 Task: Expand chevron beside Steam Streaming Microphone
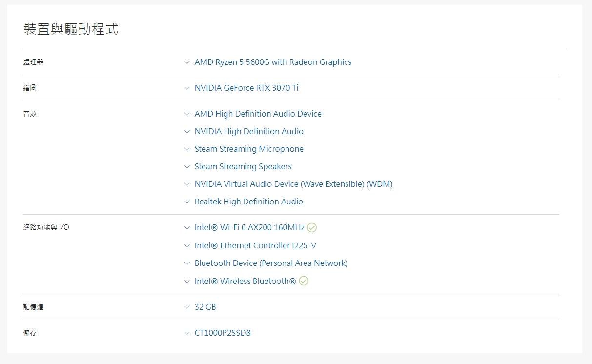tap(187, 149)
